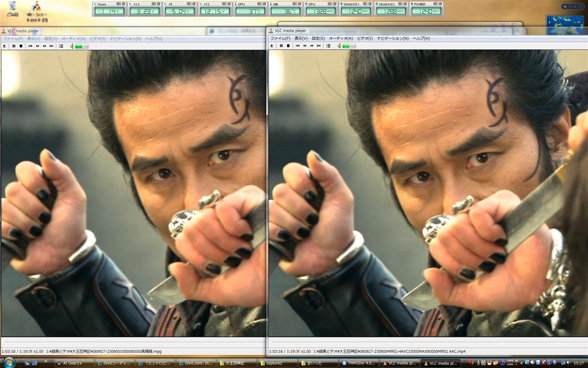Open オーディオ(A) menu in left VLC window

[x=73, y=39]
